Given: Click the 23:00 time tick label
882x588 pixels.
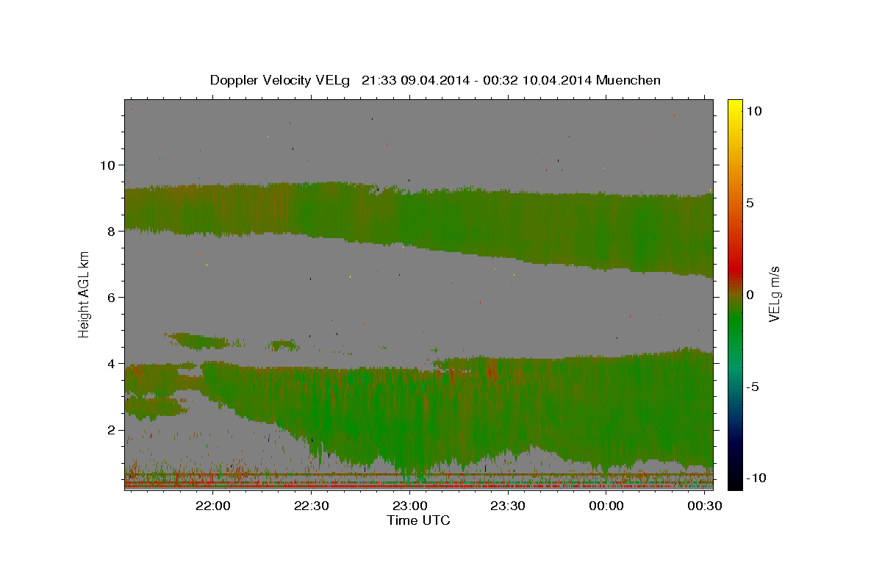Looking at the screenshot, I should [409, 506].
